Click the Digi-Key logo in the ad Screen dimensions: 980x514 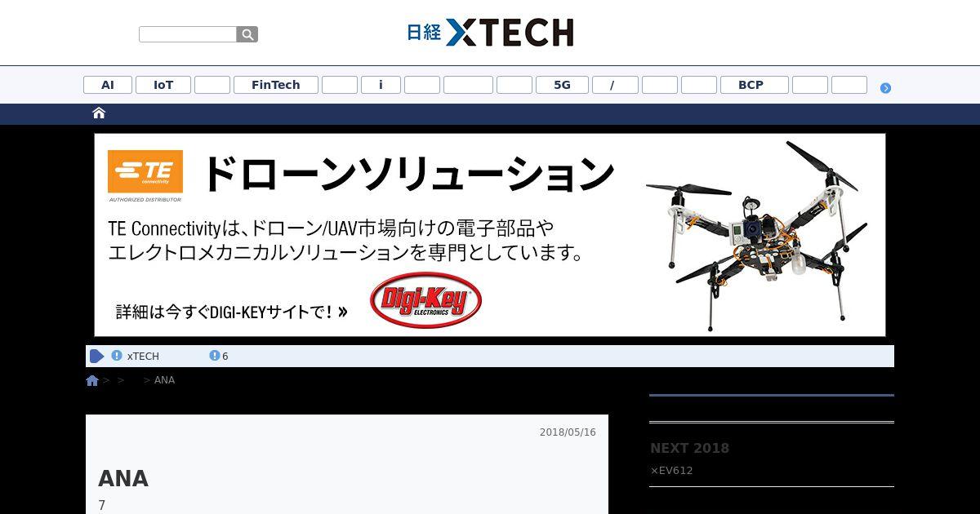pos(425,300)
